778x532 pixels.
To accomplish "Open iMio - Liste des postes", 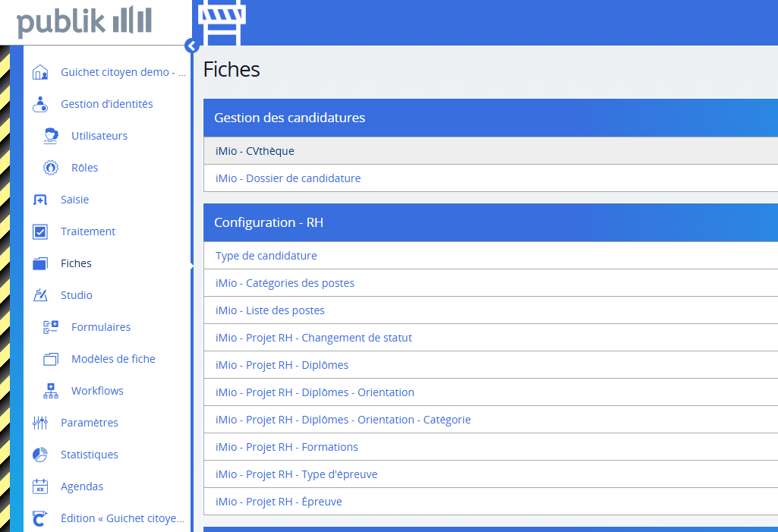I will click(270, 310).
